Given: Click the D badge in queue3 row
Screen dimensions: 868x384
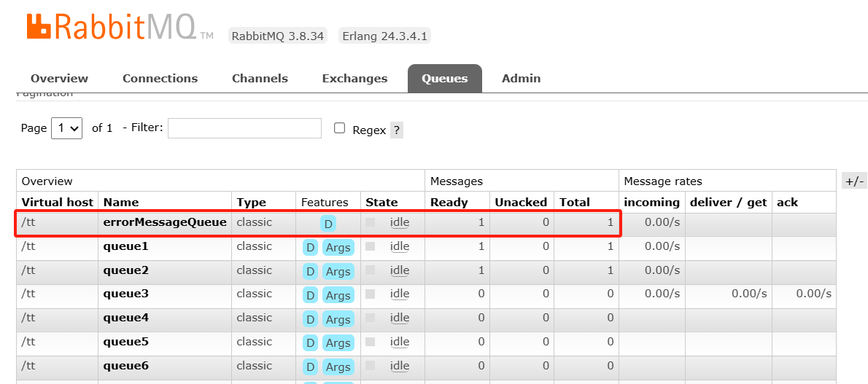Looking at the screenshot, I should (x=310, y=296).
